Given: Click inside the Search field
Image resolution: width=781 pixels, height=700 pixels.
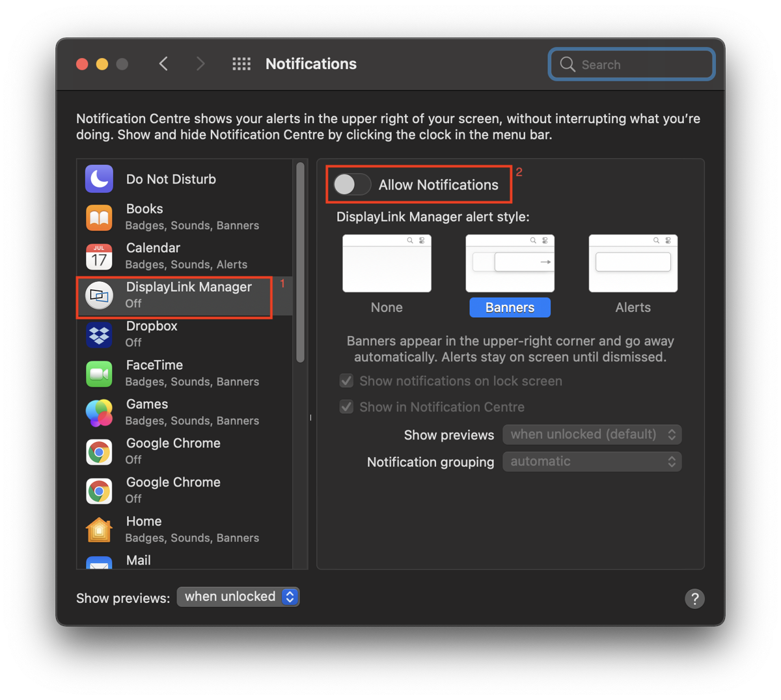Looking at the screenshot, I should 630,64.
